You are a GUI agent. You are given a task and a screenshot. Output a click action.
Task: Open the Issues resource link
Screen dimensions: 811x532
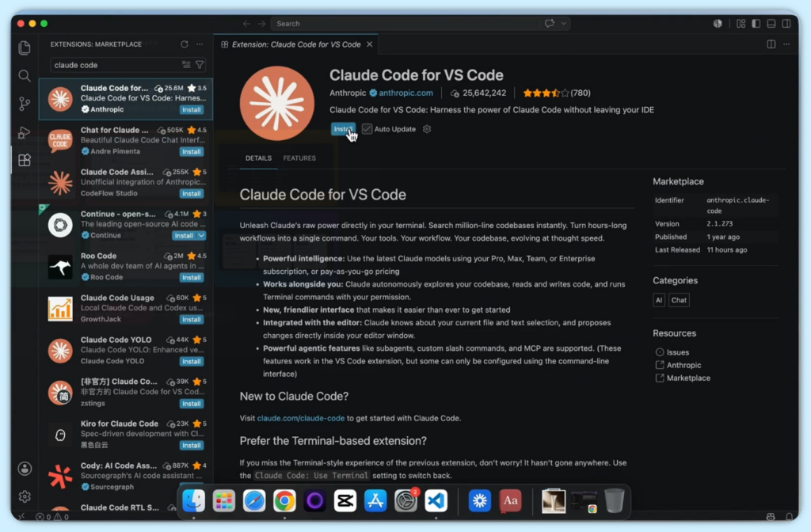click(x=678, y=352)
